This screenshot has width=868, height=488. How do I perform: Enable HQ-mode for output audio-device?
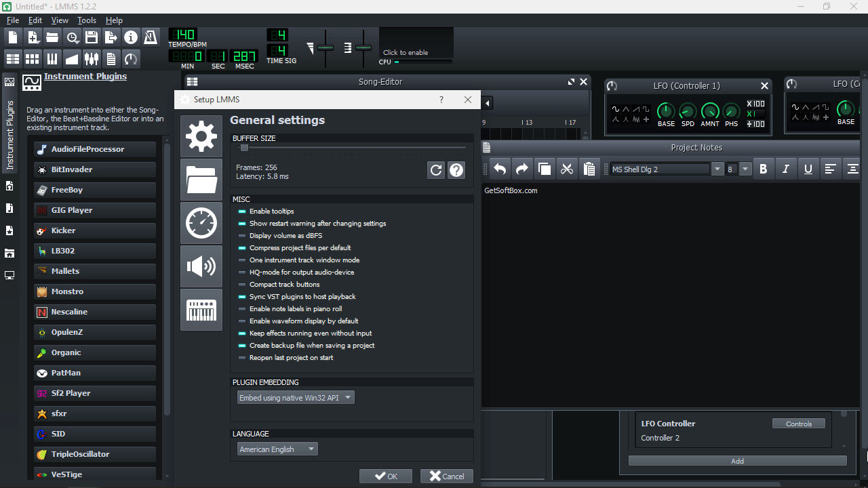296,272
